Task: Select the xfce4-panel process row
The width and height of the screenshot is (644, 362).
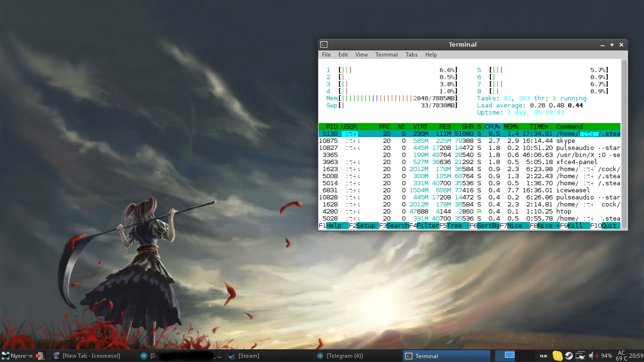Action: [x=470, y=162]
